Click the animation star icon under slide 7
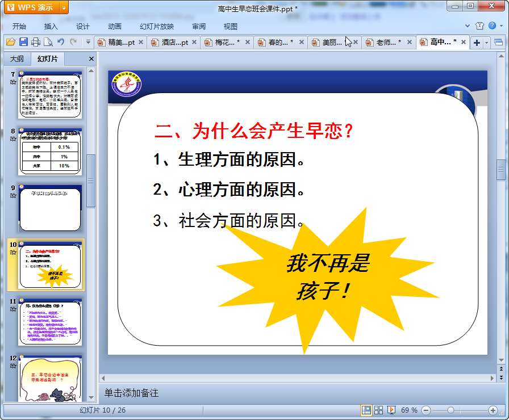Viewport: 509px width, 420px height. (13, 82)
